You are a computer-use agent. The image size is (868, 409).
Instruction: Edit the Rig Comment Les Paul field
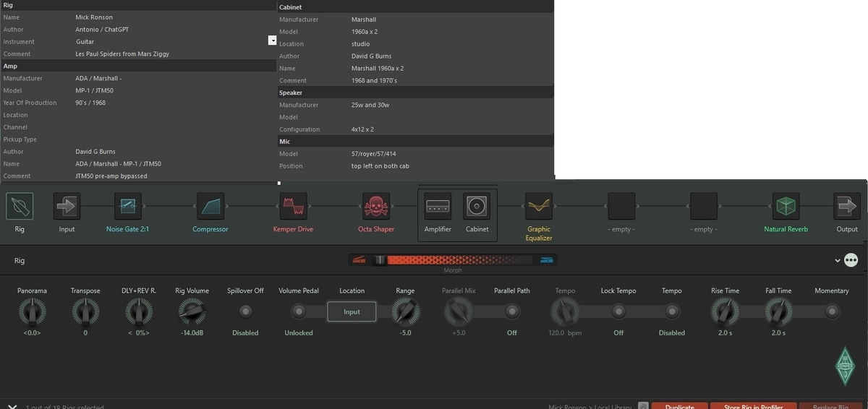[174, 53]
